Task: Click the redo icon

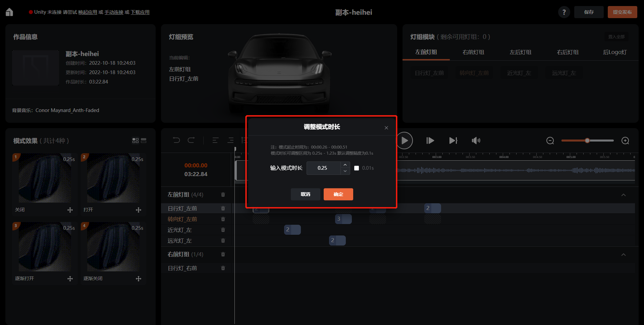Action: [x=191, y=140]
